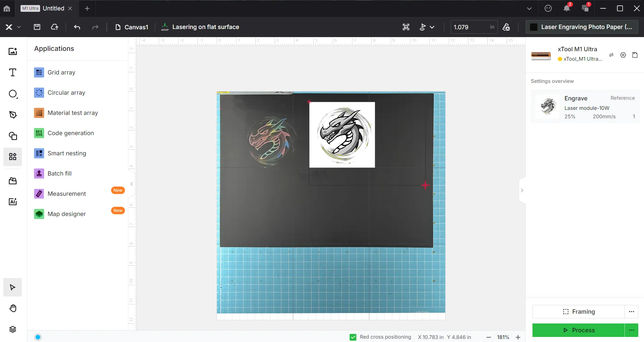Collapse the Applications side panel
The height and width of the screenshot is (342, 644).
132,184
